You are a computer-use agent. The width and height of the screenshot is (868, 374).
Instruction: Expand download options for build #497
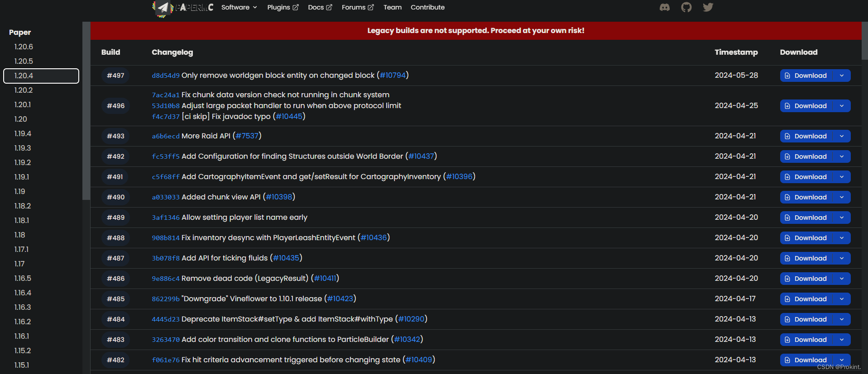pos(842,76)
